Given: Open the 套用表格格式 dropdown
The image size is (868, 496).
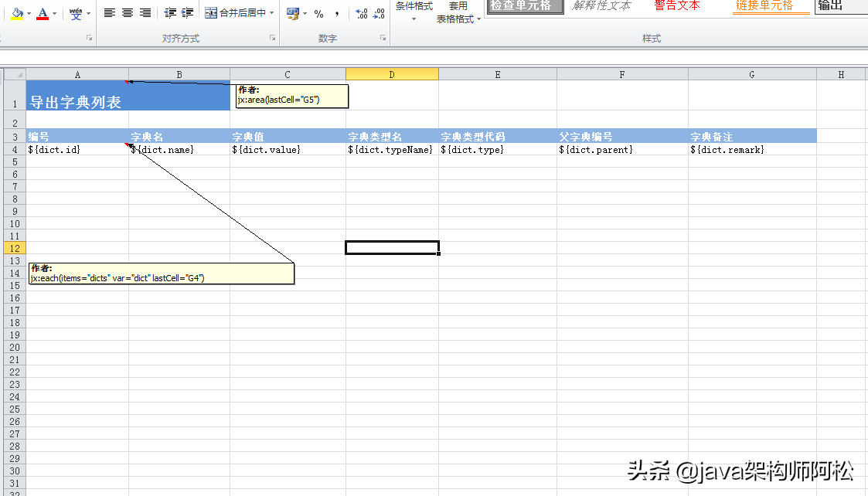Looking at the screenshot, I should click(x=458, y=12).
